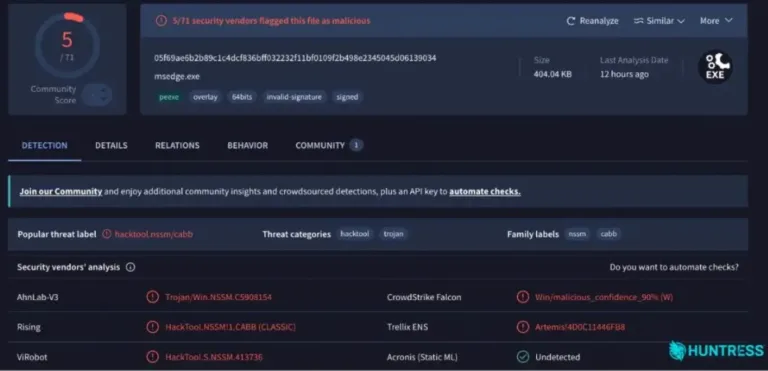This screenshot has height=371, width=768.
Task: Click the alert icon beside hacktool.nssm/cabb label
Action: [107, 234]
